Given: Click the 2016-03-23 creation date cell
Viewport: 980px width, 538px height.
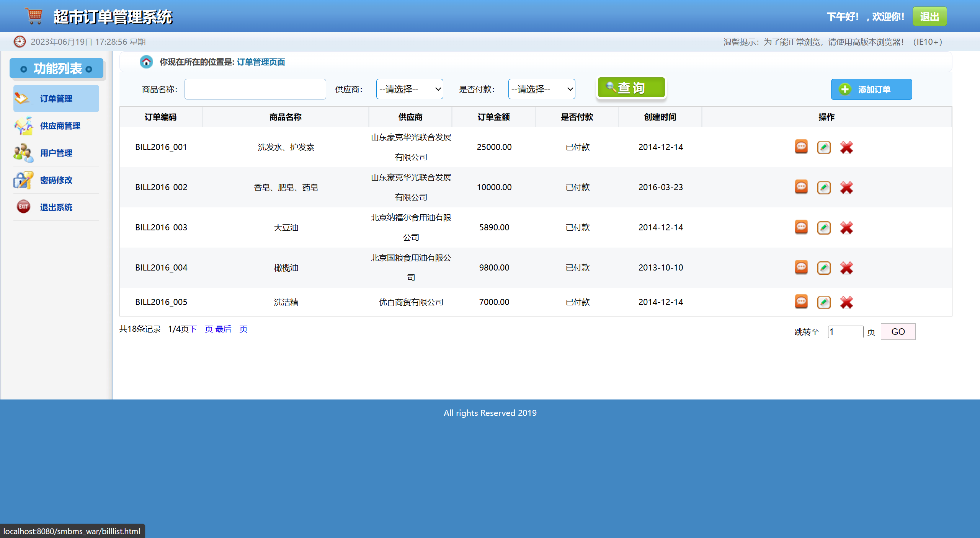Looking at the screenshot, I should coord(661,187).
